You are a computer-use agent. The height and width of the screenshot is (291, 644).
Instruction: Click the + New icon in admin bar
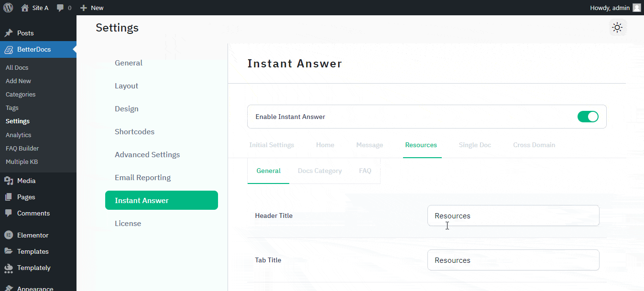coord(84,7)
